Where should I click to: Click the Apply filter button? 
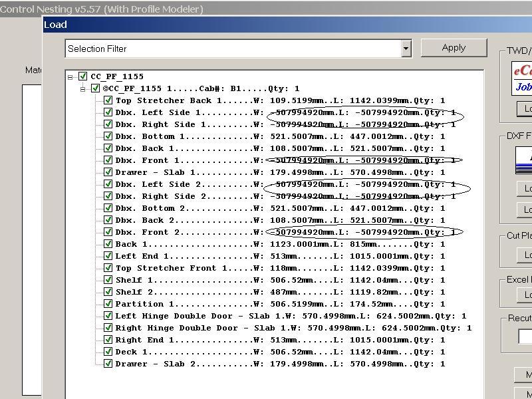[x=454, y=48]
